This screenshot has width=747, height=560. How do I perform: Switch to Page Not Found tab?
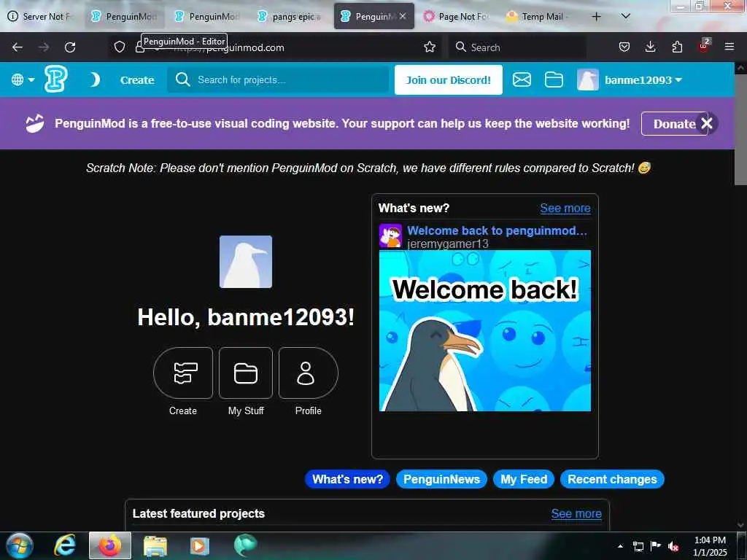tap(457, 16)
